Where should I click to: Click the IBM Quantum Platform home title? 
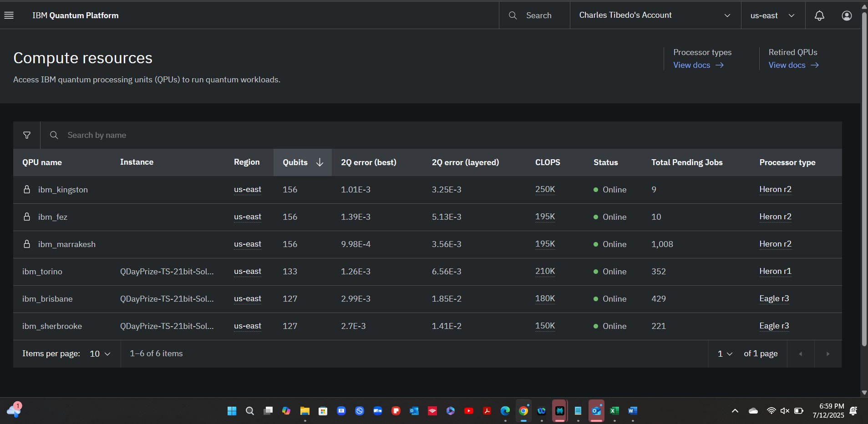click(x=75, y=15)
